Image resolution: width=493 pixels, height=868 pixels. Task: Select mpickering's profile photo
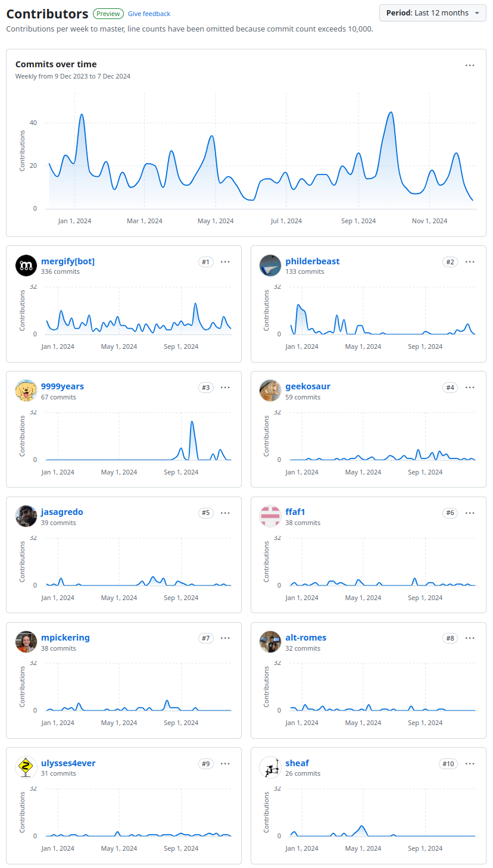pos(26,642)
